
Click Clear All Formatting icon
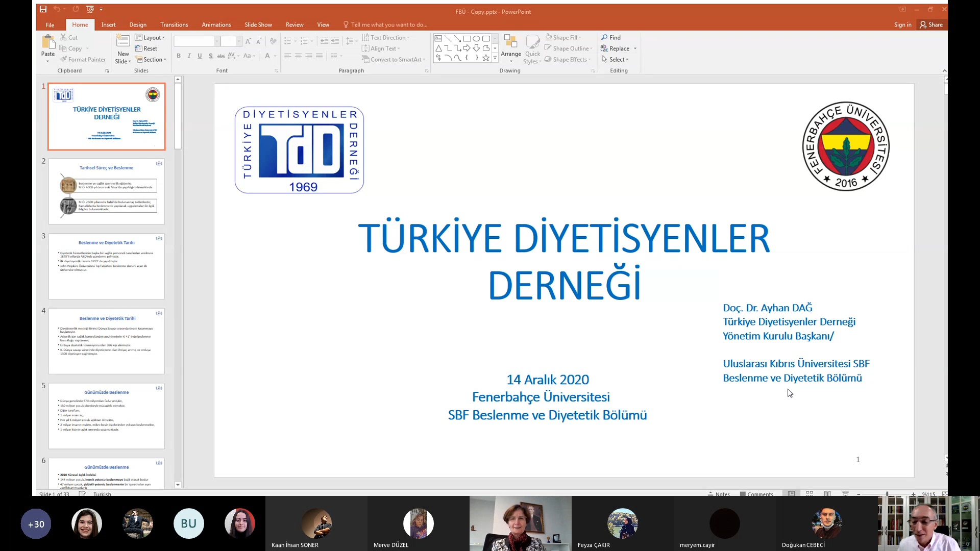(x=273, y=41)
